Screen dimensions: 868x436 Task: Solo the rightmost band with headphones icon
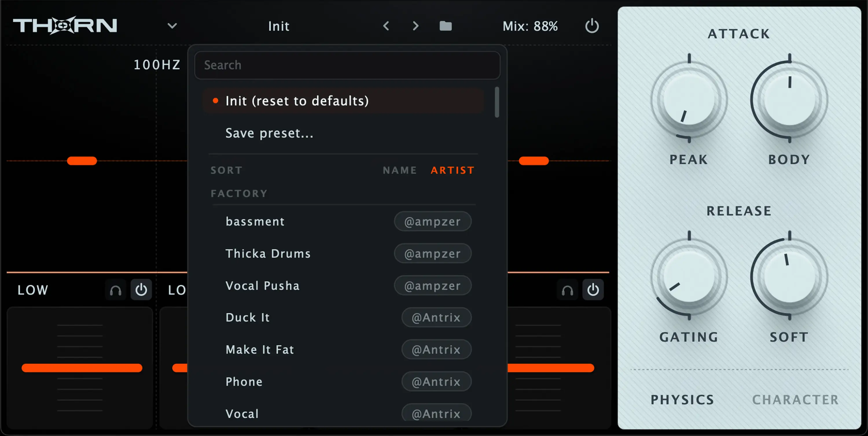coord(567,290)
